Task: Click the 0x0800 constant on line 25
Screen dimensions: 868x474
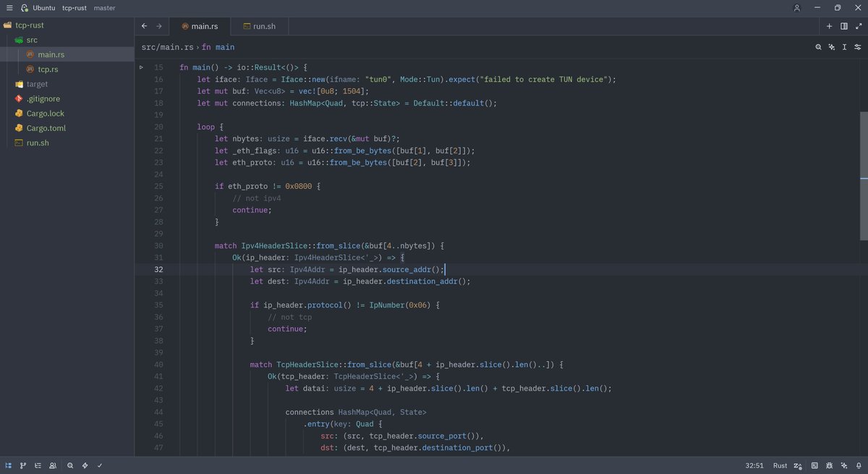Action: pyautogui.click(x=298, y=186)
